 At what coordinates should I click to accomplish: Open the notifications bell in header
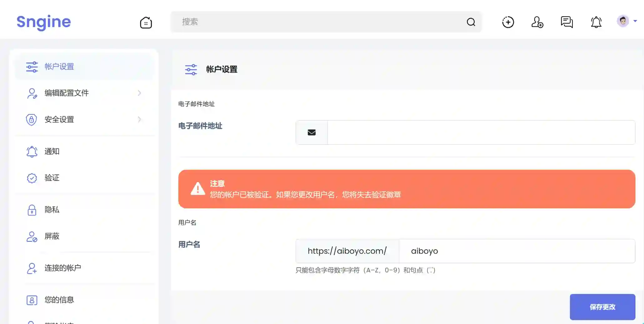596,22
